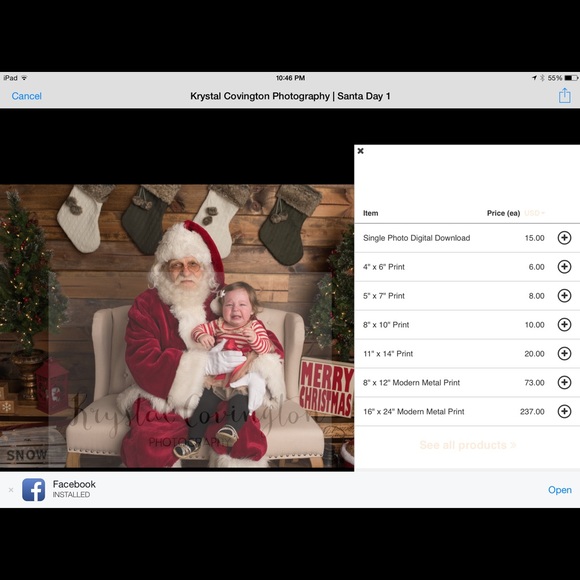
Task: Add 8" x 12" Modern Metal Print
Action: point(564,382)
